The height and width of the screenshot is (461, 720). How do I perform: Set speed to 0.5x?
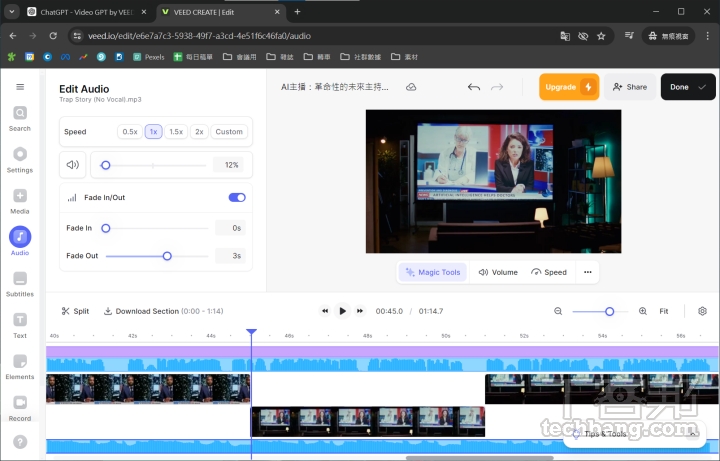click(130, 131)
